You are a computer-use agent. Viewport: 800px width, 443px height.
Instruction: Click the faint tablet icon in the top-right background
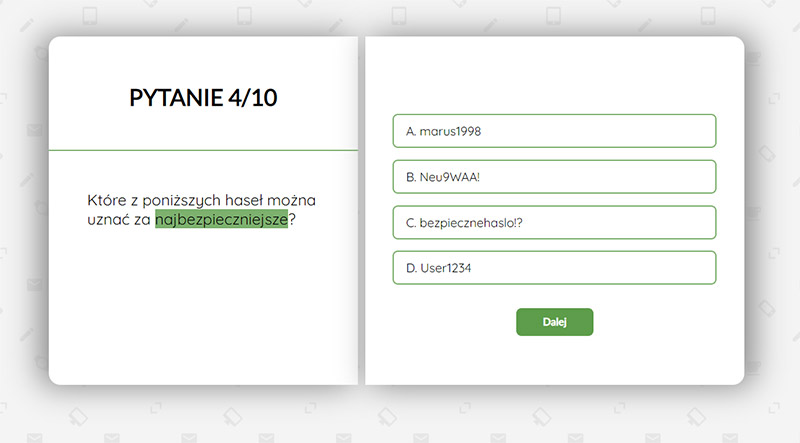click(708, 16)
